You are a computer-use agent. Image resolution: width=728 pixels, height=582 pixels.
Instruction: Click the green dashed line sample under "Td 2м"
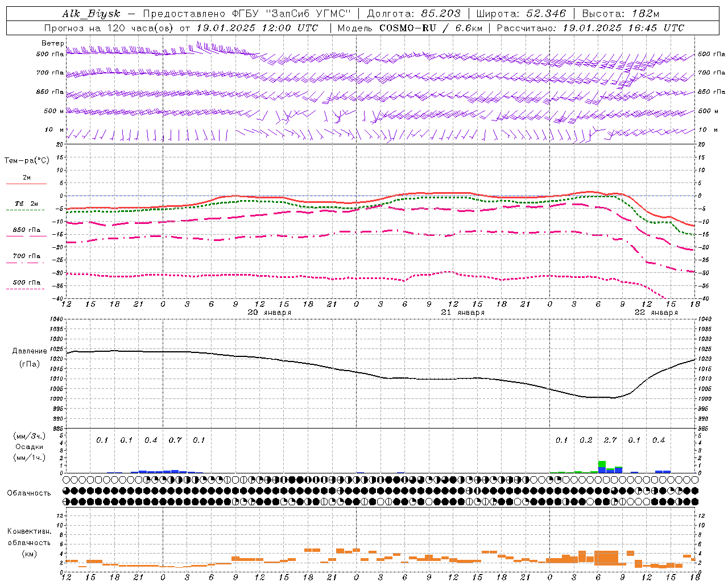click(25, 210)
